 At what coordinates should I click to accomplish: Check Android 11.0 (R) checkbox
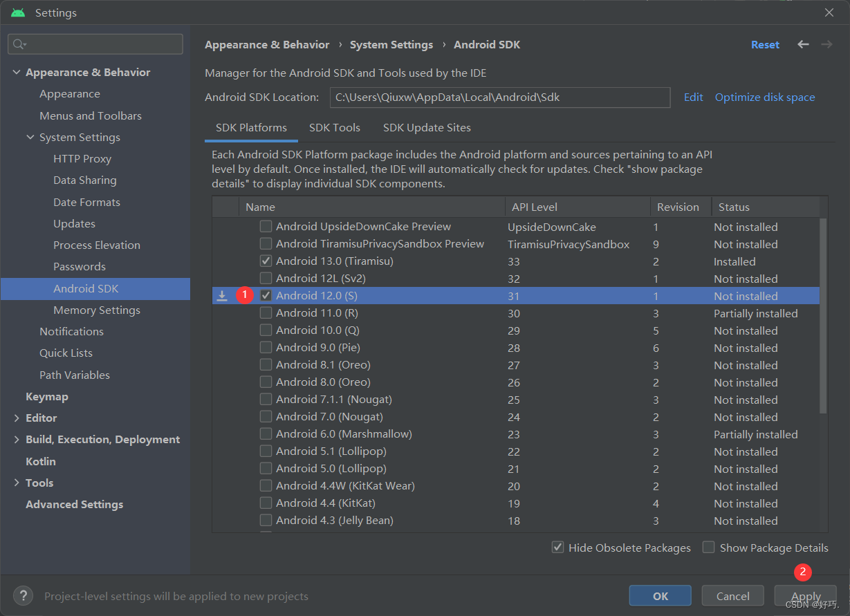(266, 312)
